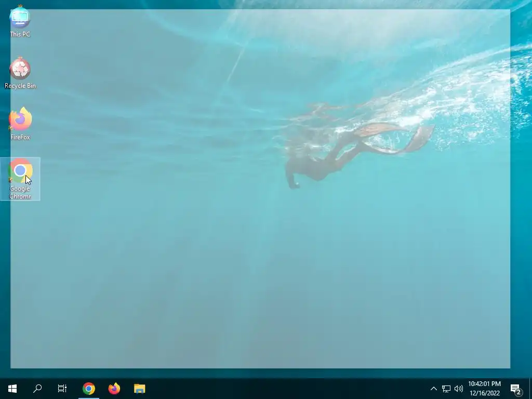This screenshot has height=399, width=532.
Task: Open File Explorer from the taskbar
Action: (x=139, y=389)
